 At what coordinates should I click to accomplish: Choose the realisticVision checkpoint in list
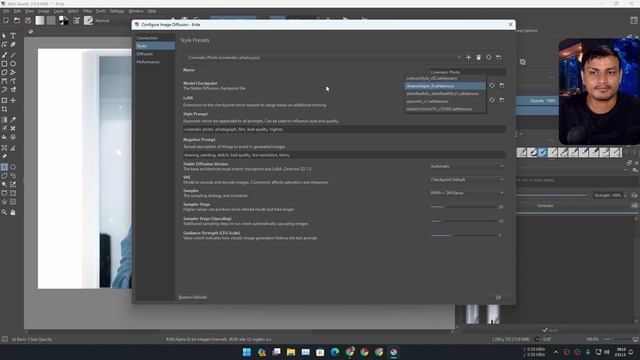click(445, 109)
